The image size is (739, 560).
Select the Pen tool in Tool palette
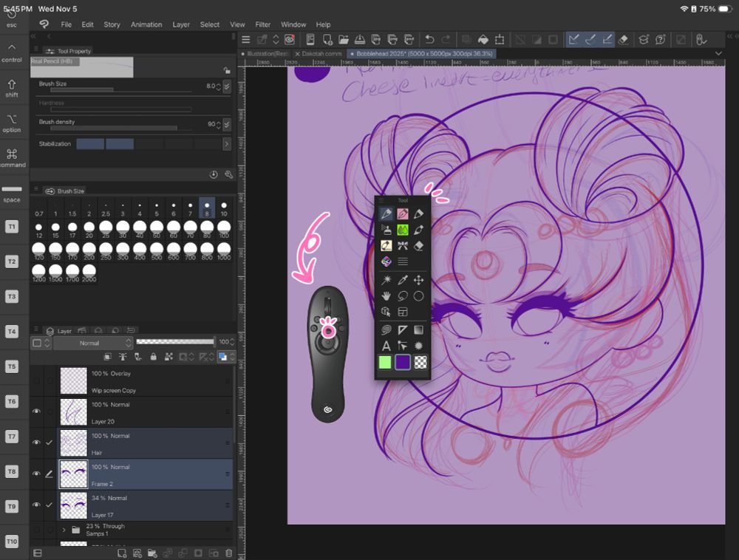386,214
